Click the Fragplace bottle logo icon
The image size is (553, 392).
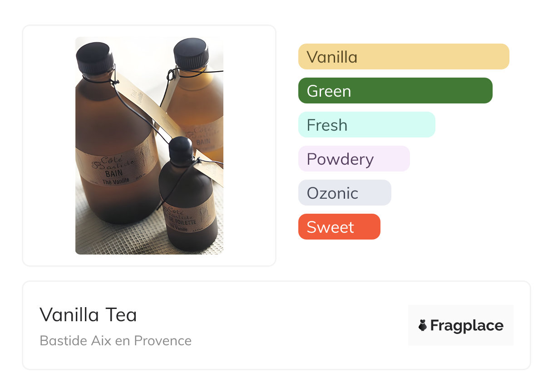pos(423,325)
